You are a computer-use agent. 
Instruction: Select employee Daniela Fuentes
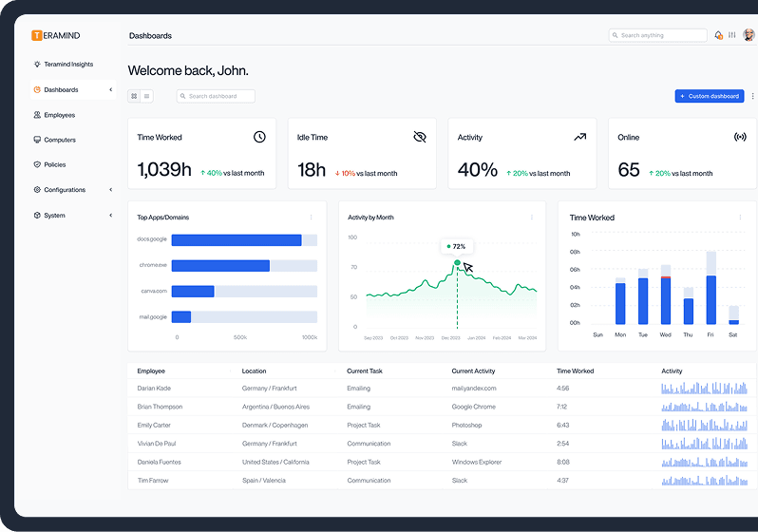[x=159, y=462]
